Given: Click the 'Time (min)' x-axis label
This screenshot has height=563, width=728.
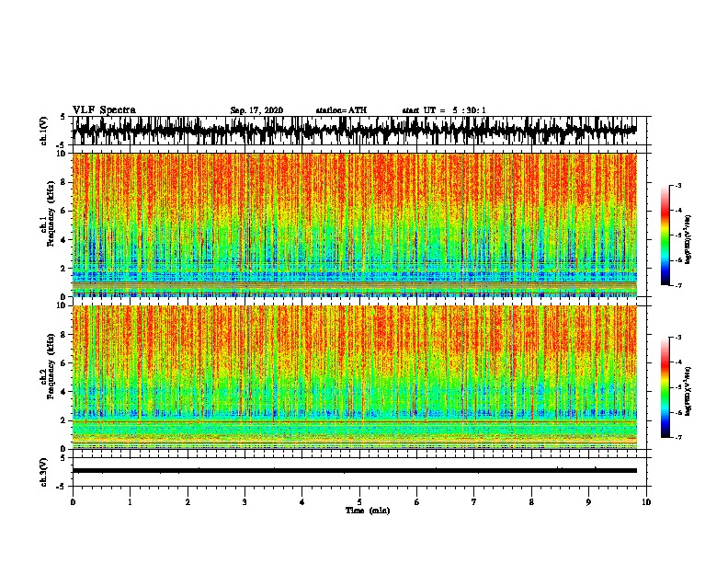Looking at the screenshot, I should click(x=368, y=511).
